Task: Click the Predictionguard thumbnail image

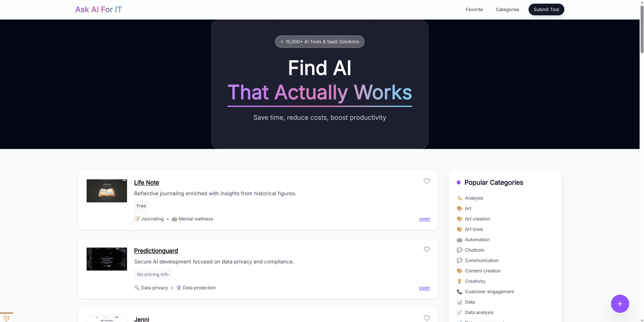Action: pyautogui.click(x=107, y=259)
